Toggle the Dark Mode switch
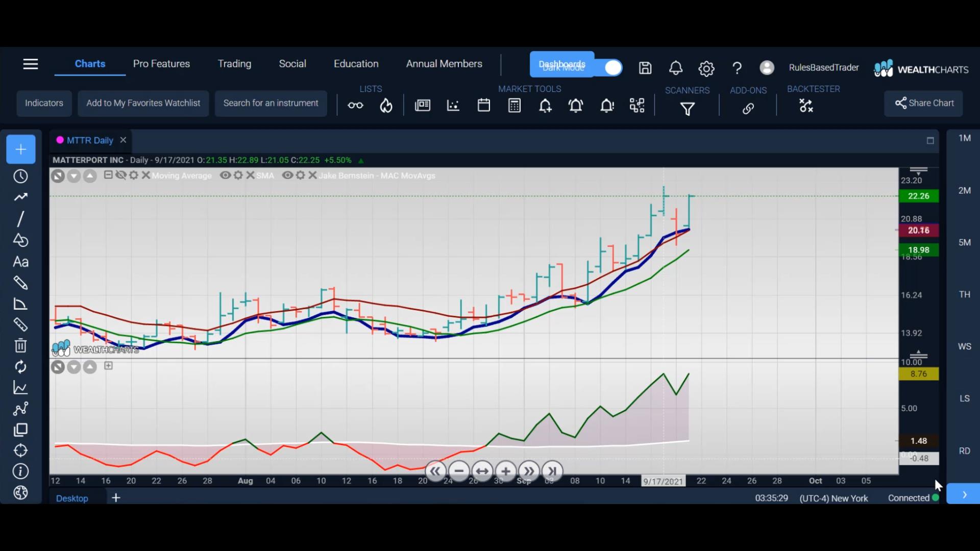This screenshot has height=551, width=980. (613, 67)
